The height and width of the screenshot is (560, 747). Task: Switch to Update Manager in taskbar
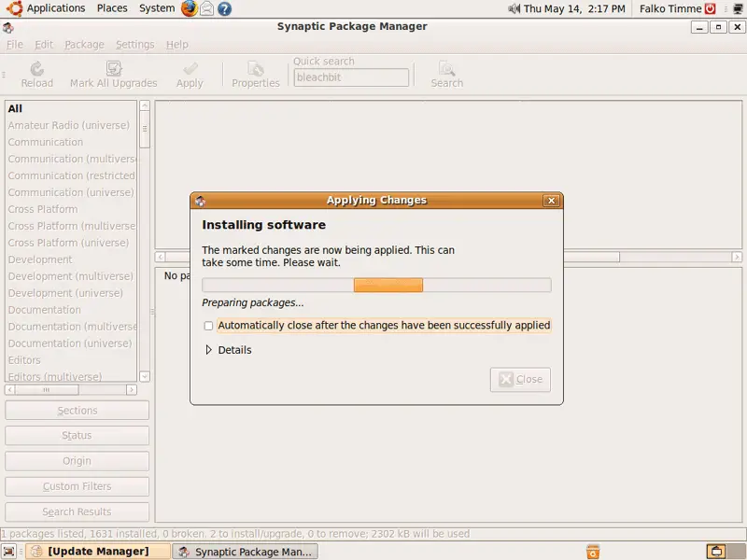point(98,552)
